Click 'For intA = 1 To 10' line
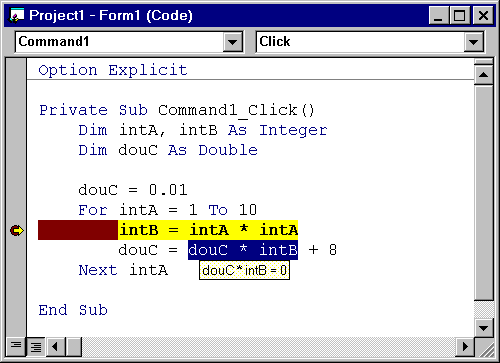This screenshot has height=363, width=500. point(168,210)
